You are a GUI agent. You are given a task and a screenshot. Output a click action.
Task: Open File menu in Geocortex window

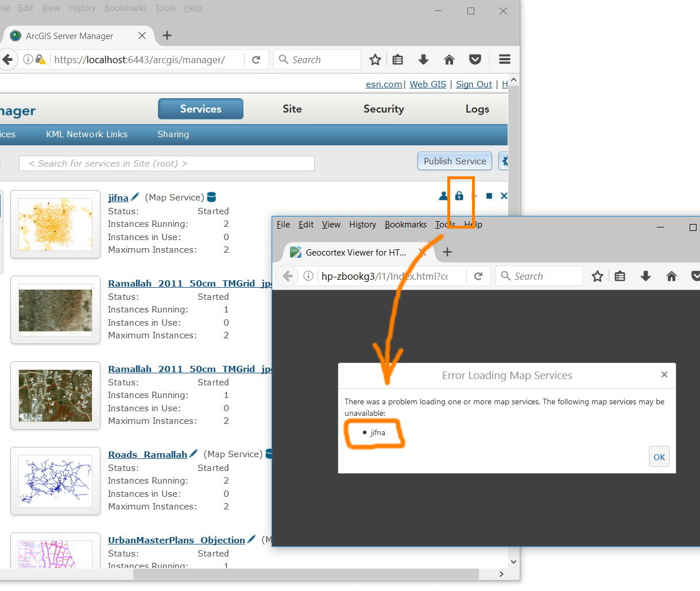[283, 225]
